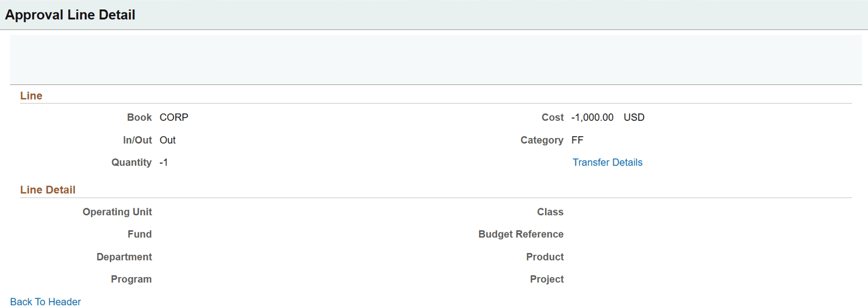The image size is (868, 308).
Task: Click the Approval Line Detail page title
Action: coord(70,15)
